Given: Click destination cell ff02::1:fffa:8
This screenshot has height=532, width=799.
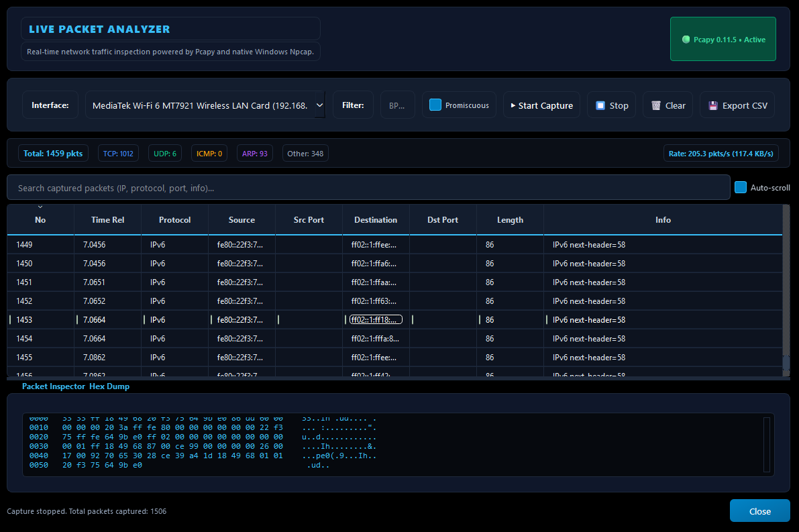Looking at the screenshot, I should (375, 338).
